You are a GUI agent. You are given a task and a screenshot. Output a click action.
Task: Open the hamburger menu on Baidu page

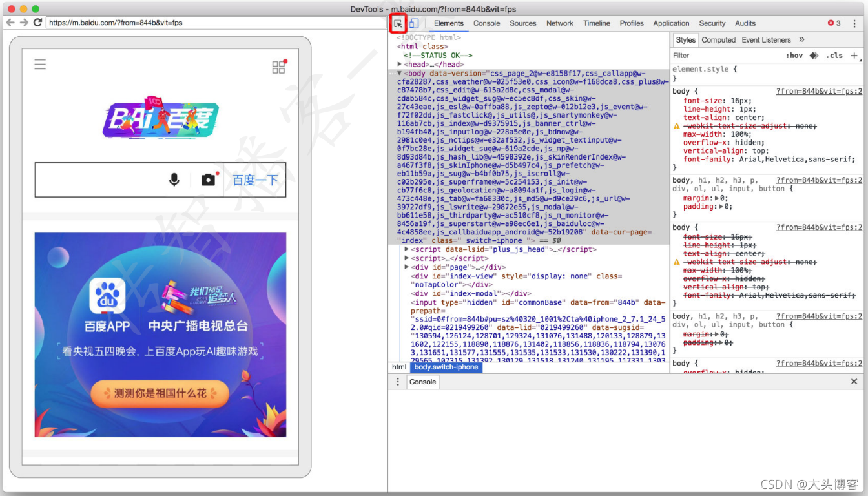(x=40, y=65)
